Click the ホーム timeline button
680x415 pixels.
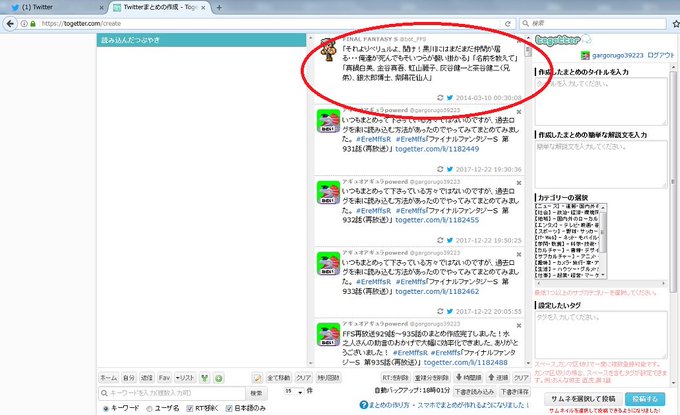[x=108, y=378]
